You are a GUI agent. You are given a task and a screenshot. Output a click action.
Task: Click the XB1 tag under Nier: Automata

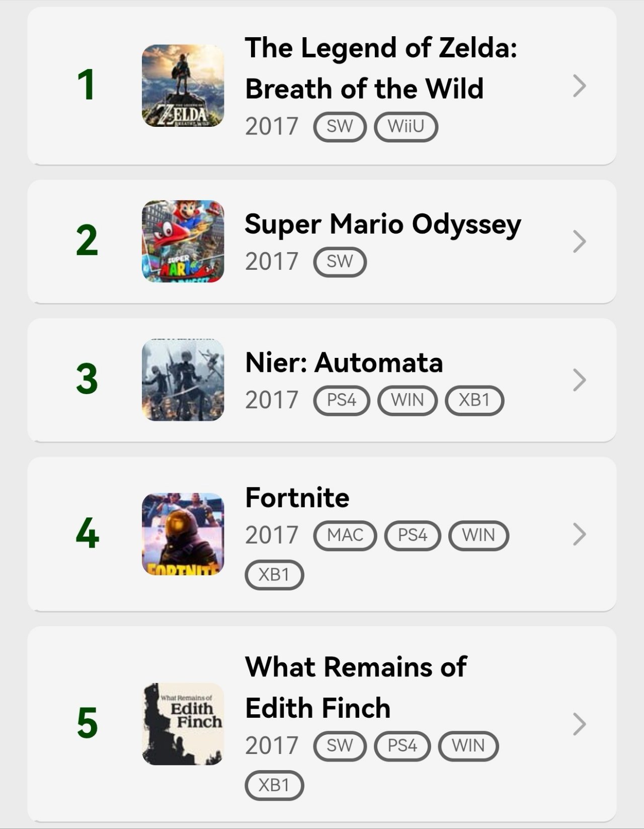click(x=474, y=400)
